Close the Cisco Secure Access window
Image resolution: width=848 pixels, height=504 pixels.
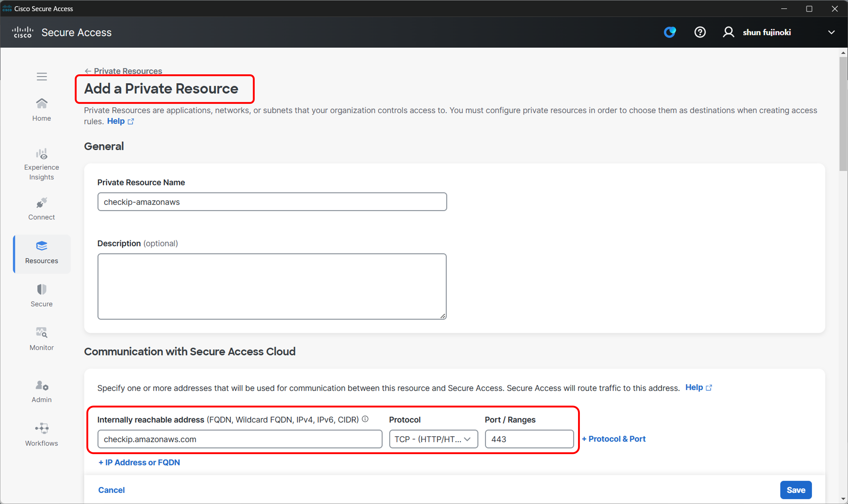(835, 9)
